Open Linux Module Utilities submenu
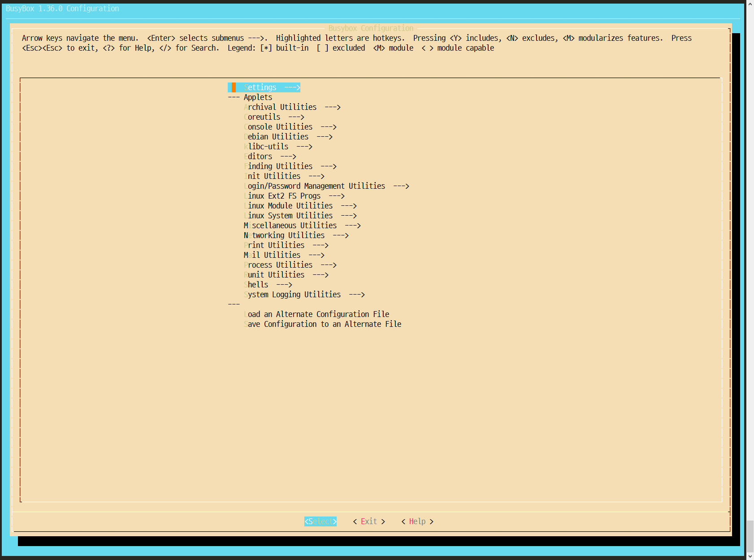 click(300, 206)
